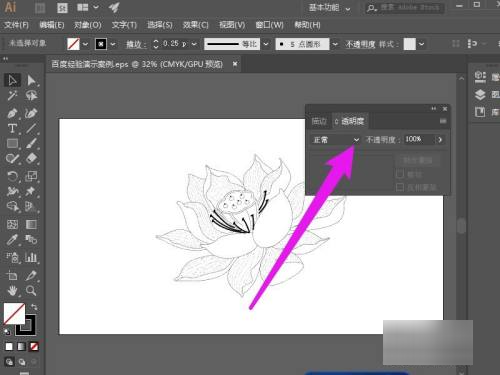The width and height of the screenshot is (500, 375).
Task: Open the 文字(T) menu
Action: coord(124,25)
